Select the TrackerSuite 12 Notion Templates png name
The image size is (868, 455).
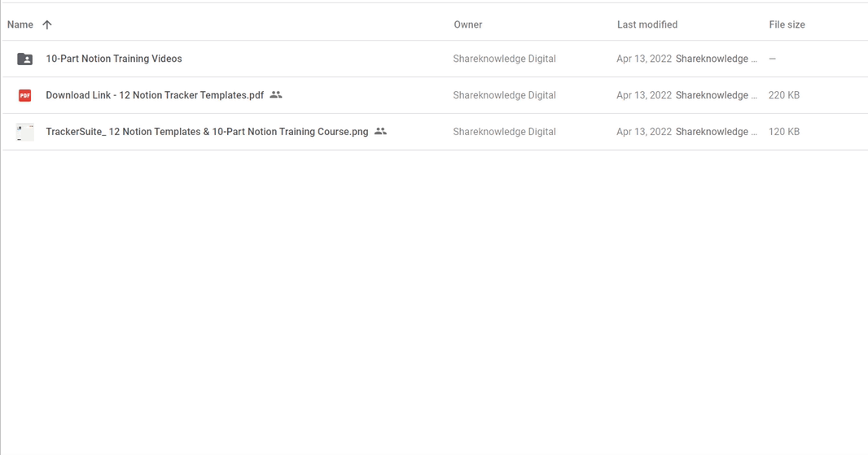207,132
